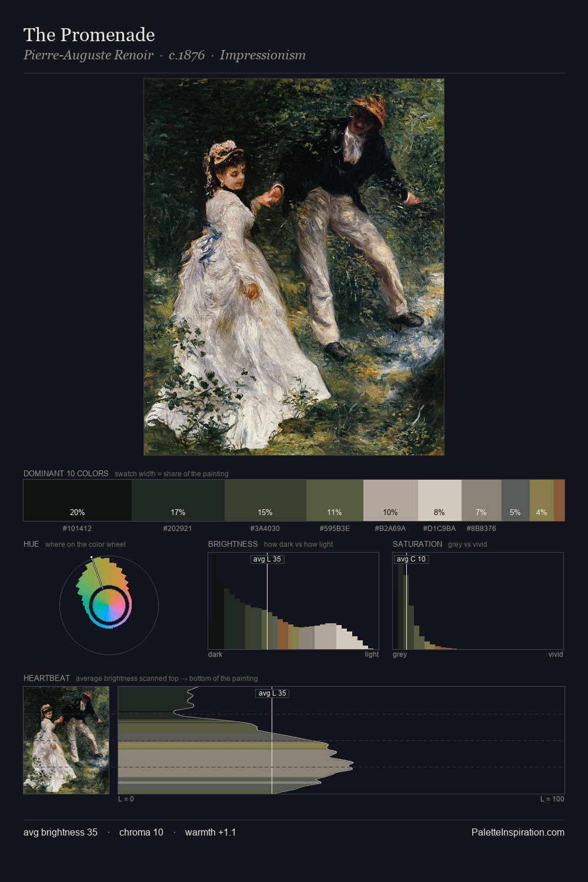Click the hex code '#101412'
Viewport: 588px width, 882px height.
[x=77, y=529]
